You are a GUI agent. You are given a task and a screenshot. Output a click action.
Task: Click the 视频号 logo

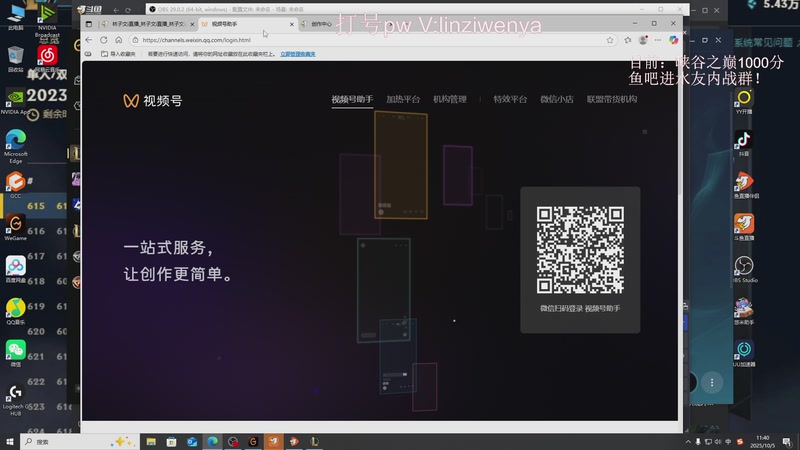pos(153,101)
